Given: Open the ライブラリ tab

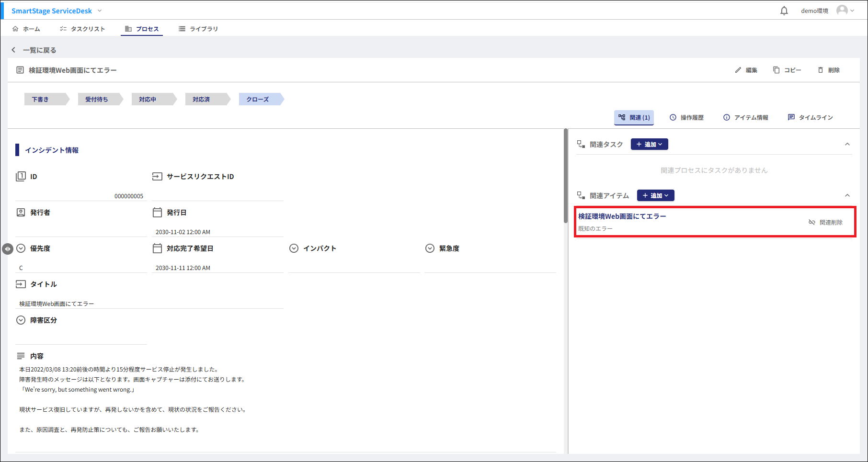Looking at the screenshot, I should 198,29.
